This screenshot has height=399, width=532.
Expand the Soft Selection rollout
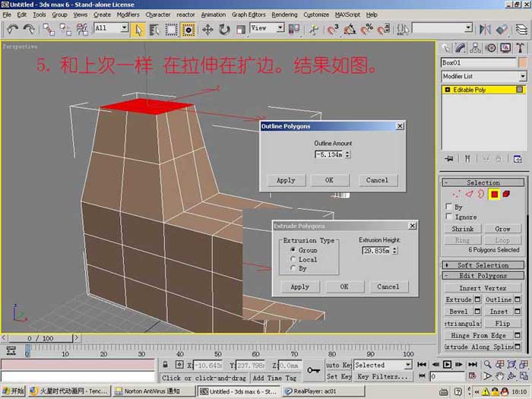tap(483, 265)
